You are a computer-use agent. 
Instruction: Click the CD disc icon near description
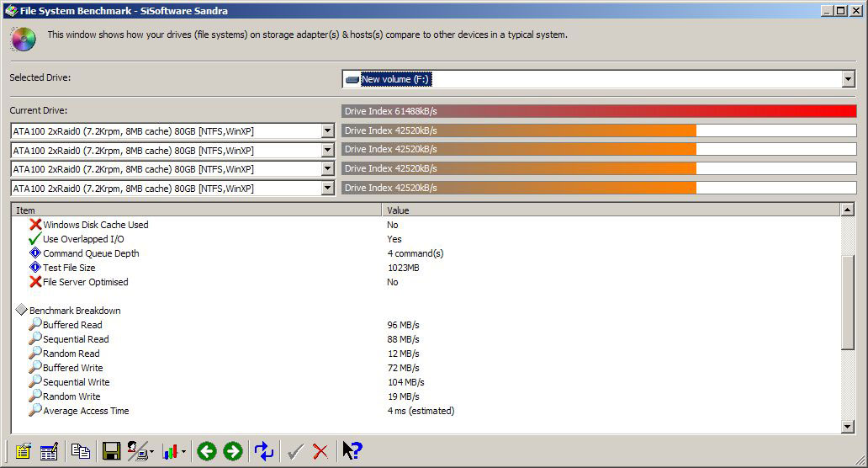tap(24, 40)
